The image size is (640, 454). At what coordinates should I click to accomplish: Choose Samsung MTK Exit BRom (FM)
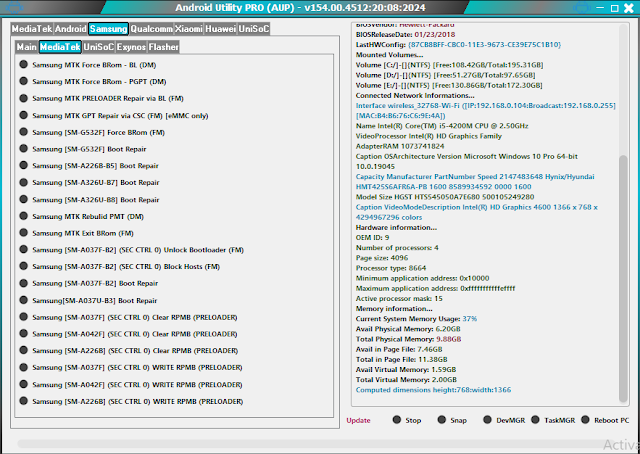(76, 233)
